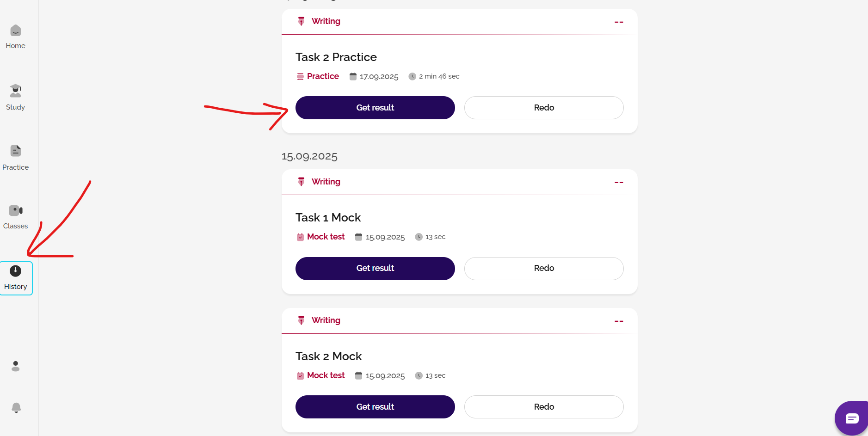Click the Task 2 Practice title
868x436 pixels.
pyautogui.click(x=336, y=57)
